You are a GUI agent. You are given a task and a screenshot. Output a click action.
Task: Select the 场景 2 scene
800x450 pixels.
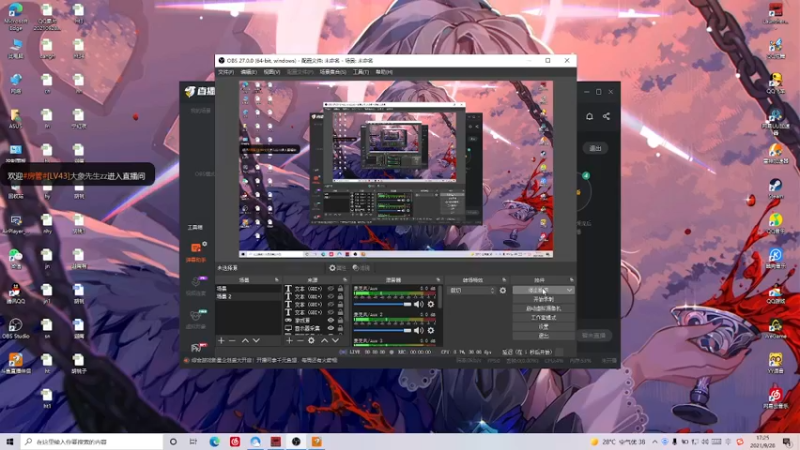click(248, 296)
